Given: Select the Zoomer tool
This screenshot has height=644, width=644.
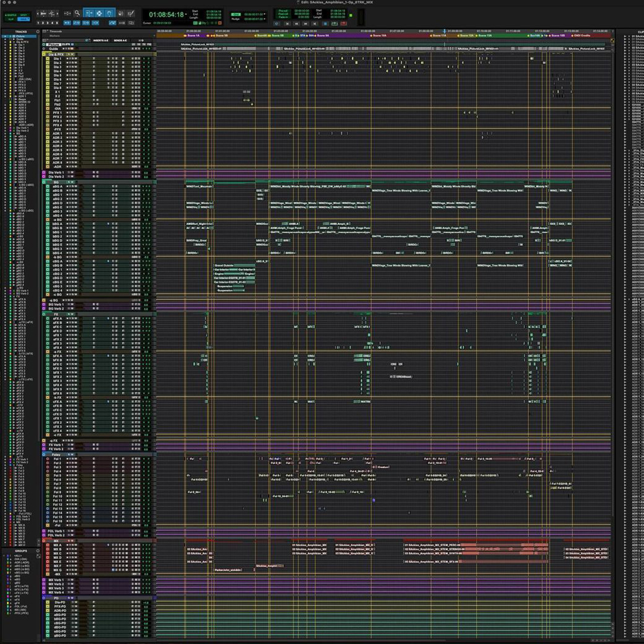Looking at the screenshot, I should [x=77, y=13].
